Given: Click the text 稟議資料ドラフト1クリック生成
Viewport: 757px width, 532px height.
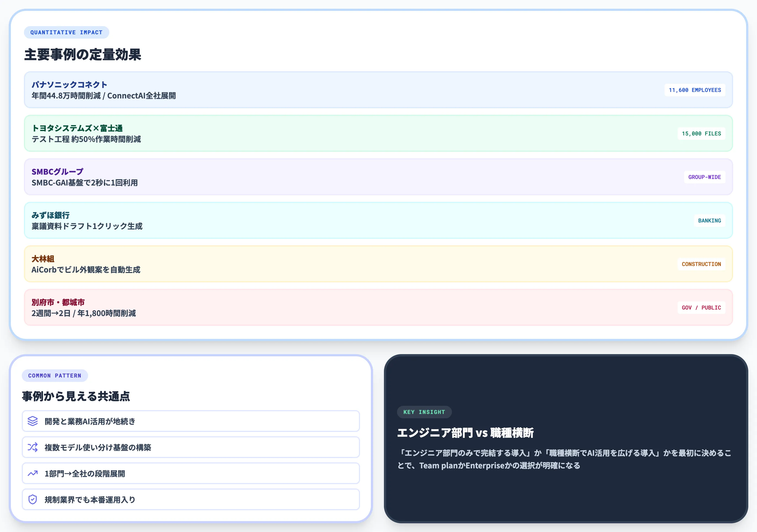Looking at the screenshot, I should click(x=87, y=226).
